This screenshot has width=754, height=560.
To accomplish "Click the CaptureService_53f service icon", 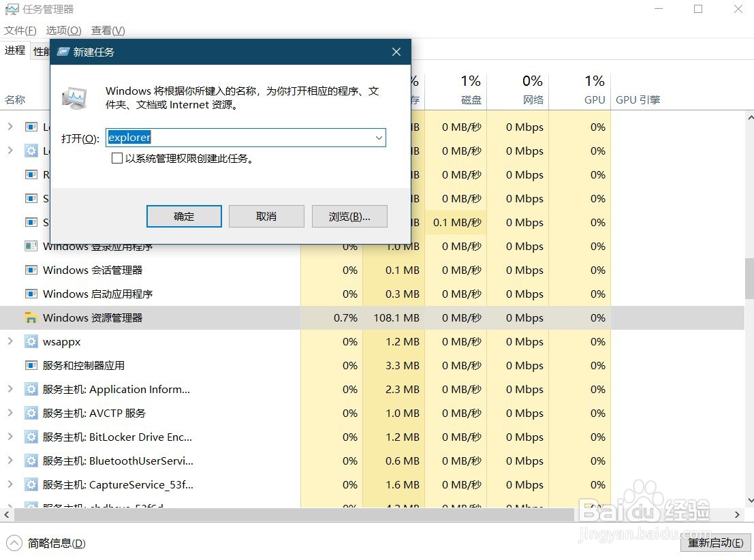I will pos(31,484).
